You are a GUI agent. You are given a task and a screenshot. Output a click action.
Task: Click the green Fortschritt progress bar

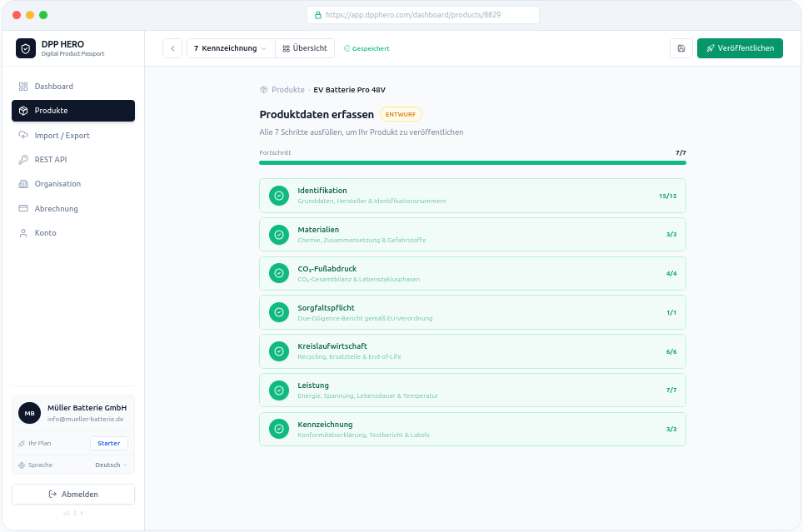[x=472, y=162]
